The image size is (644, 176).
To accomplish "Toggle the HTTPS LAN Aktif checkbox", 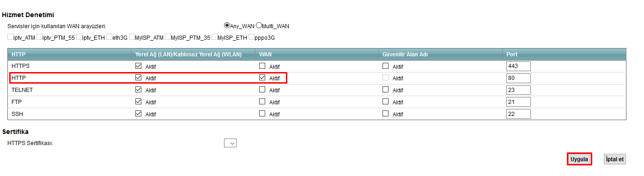I will coord(138,66).
